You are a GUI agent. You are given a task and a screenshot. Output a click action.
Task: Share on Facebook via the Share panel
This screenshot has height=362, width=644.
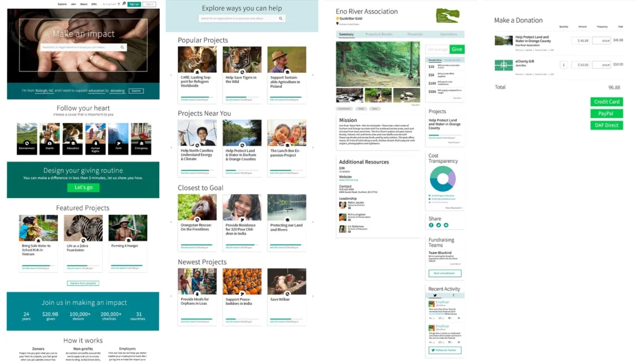pos(431,225)
